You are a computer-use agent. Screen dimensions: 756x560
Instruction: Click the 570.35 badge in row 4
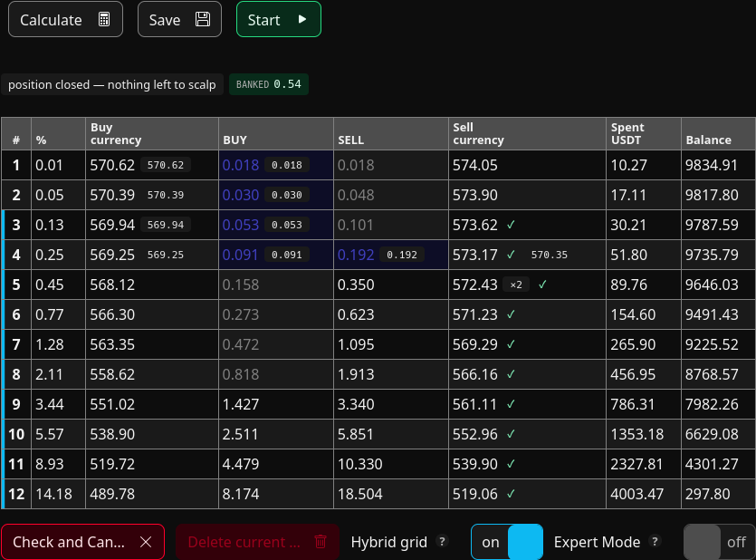(x=550, y=255)
